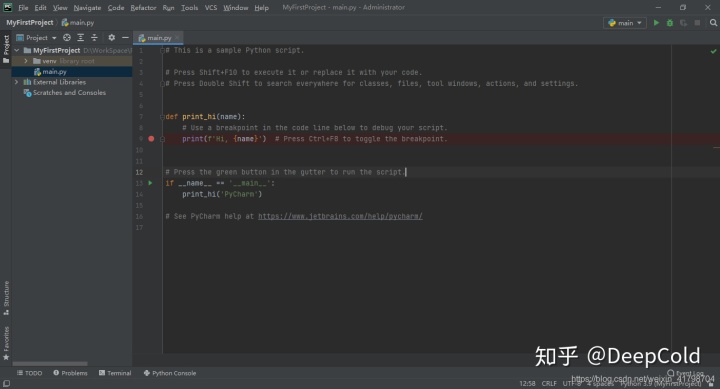Click the Stop process square icon

tap(697, 23)
